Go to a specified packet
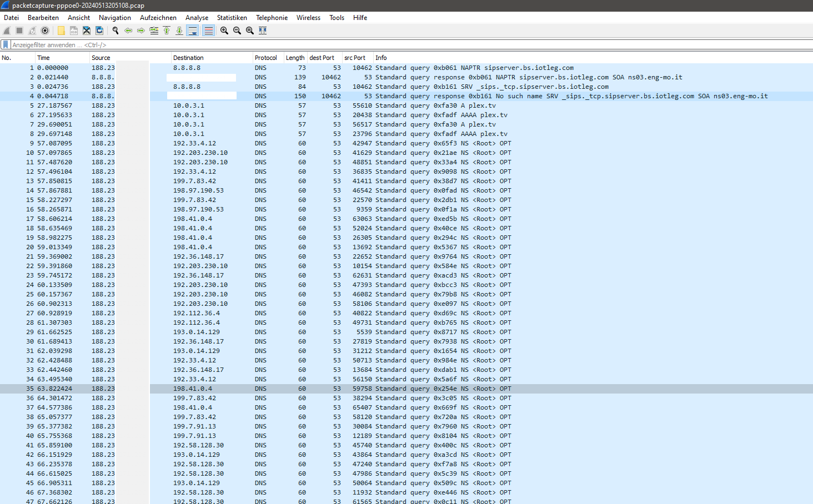813x504 pixels. [154, 31]
